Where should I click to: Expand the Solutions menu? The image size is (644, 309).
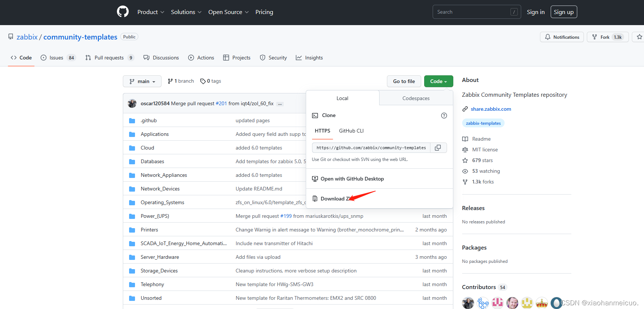click(x=186, y=12)
